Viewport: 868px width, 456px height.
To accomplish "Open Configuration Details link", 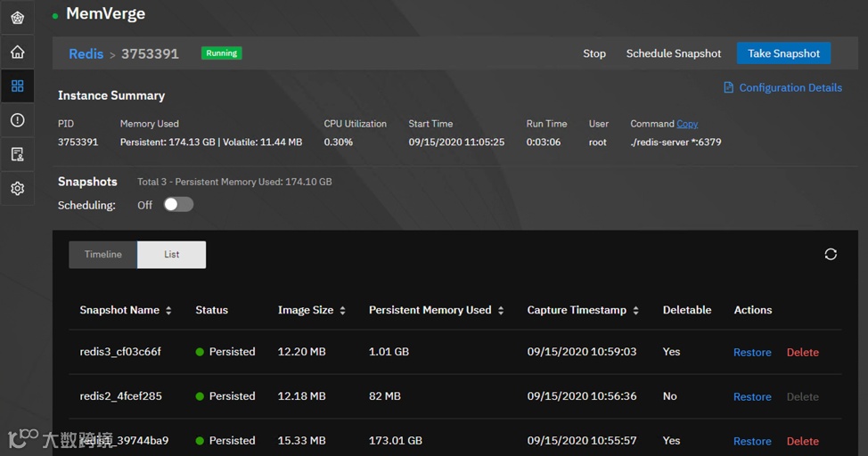I will pos(790,87).
